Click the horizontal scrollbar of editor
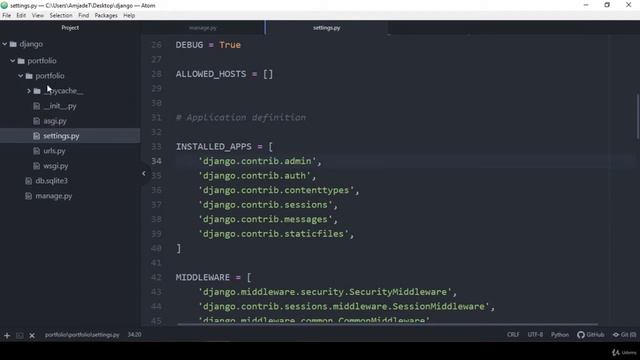This screenshot has width=640, height=360. click(x=388, y=324)
